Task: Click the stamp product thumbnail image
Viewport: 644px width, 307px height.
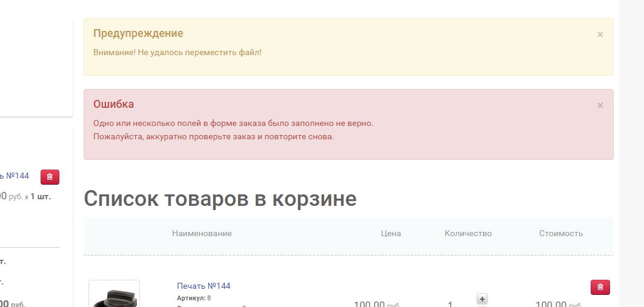Action: (x=114, y=295)
